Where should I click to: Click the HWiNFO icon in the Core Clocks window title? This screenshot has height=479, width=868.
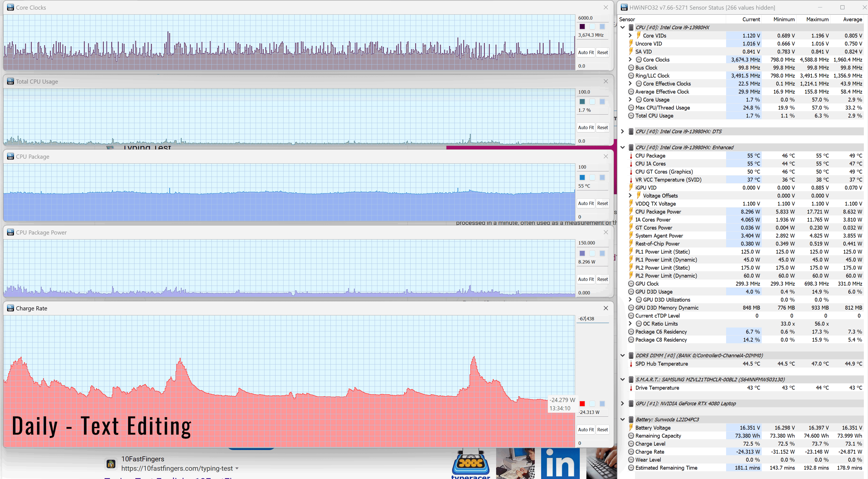10,7
